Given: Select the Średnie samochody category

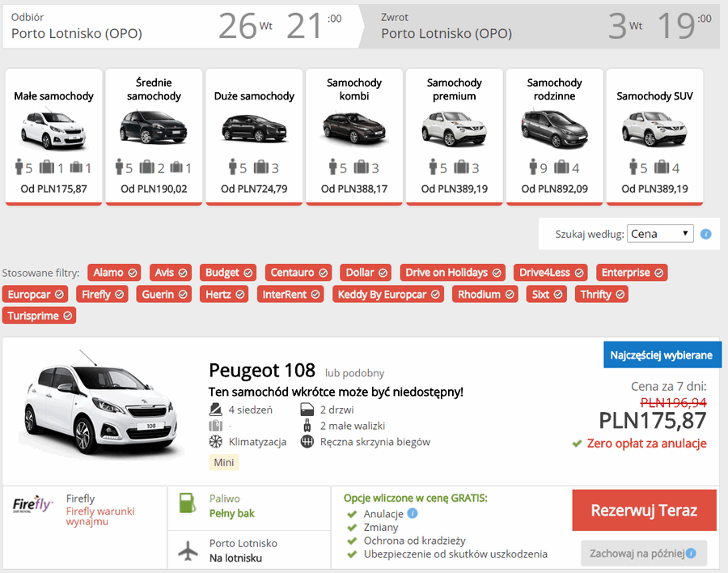Looking at the screenshot, I should click(154, 137).
